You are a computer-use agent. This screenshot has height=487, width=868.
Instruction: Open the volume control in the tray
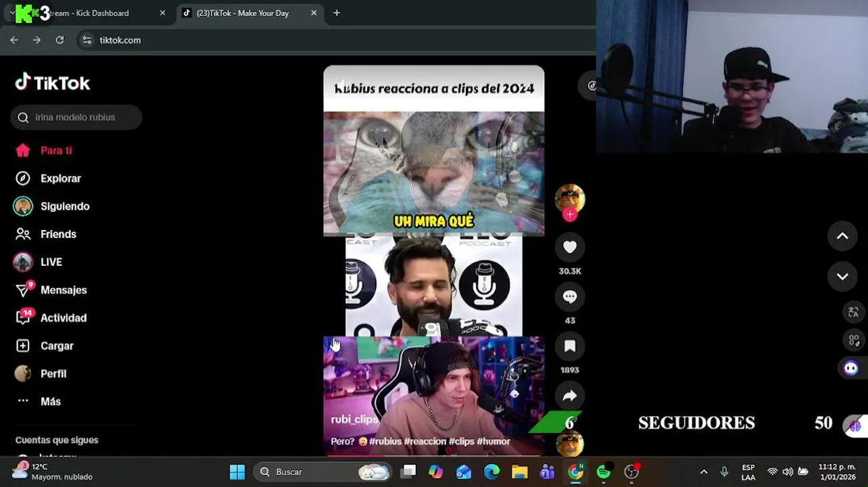788,471
